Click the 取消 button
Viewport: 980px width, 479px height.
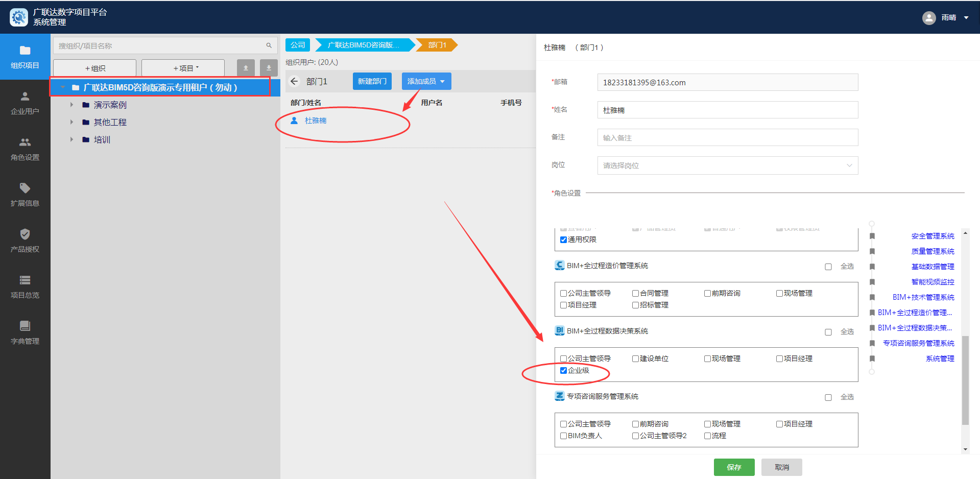(x=782, y=467)
